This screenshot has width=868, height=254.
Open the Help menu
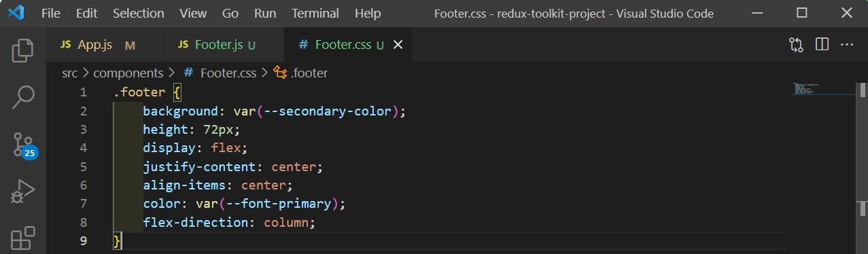tap(368, 13)
